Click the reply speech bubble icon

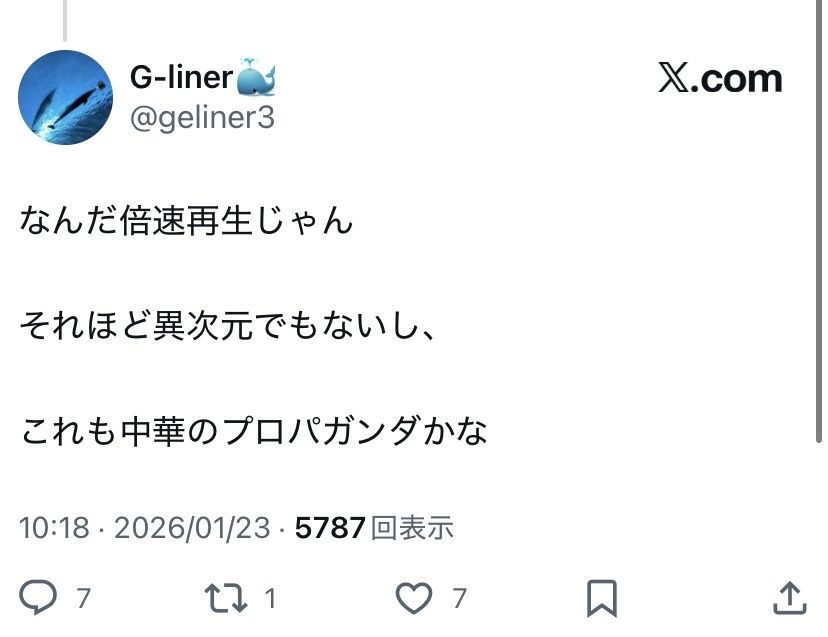pos(39,597)
